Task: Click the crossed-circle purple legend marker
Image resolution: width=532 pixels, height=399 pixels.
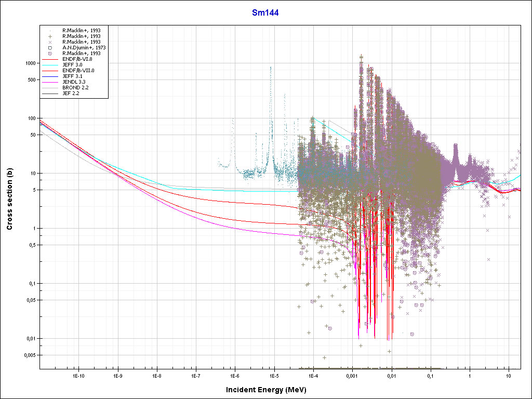Action: coord(51,53)
